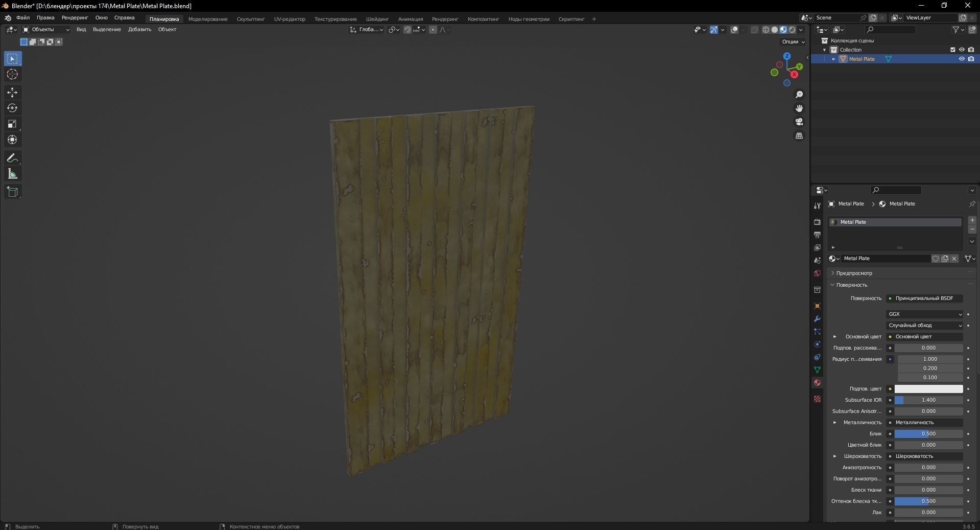Switch to rendered viewport shading
This screenshot has width=980, height=530.
pyautogui.click(x=792, y=30)
